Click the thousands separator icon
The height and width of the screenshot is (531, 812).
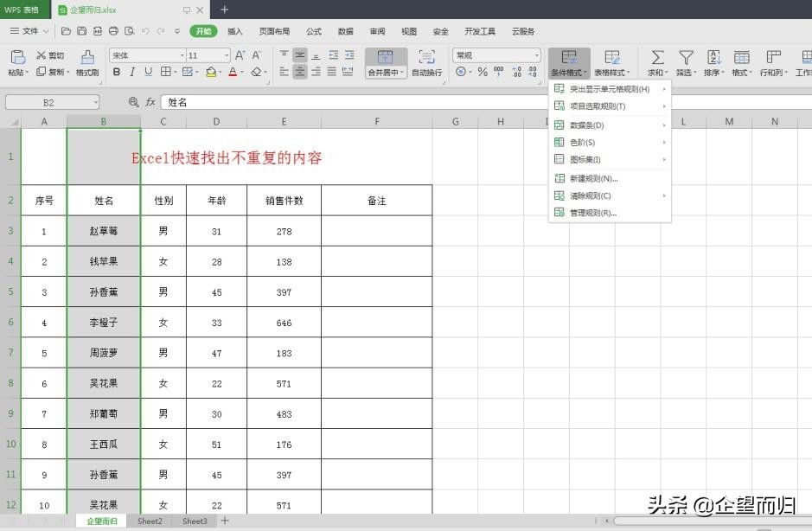point(499,72)
